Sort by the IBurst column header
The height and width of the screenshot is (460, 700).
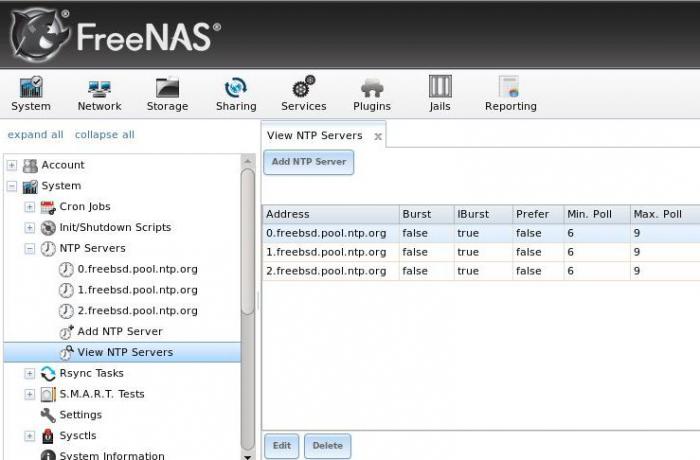tap(483, 214)
